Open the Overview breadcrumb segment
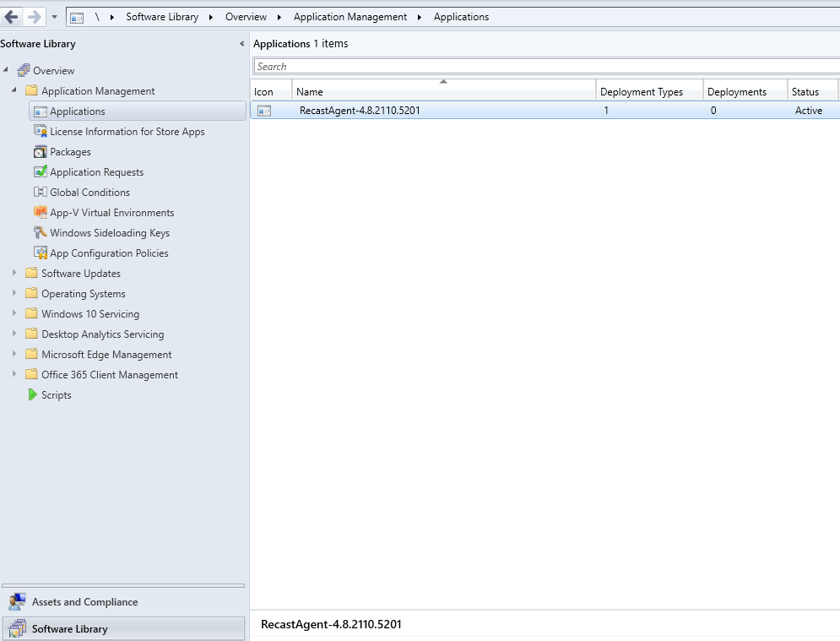The height and width of the screenshot is (641, 840). (246, 17)
